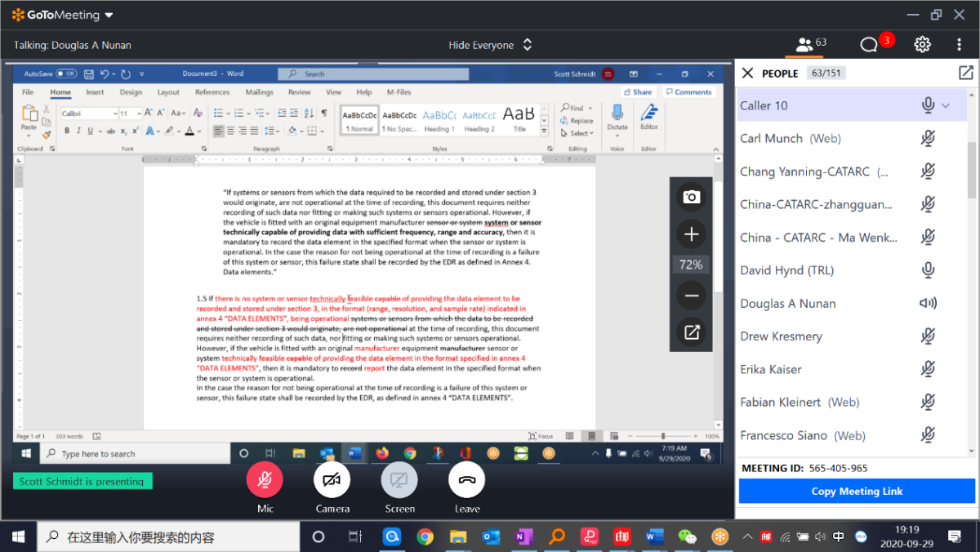Click Copy Meeting Link

pyautogui.click(x=857, y=491)
